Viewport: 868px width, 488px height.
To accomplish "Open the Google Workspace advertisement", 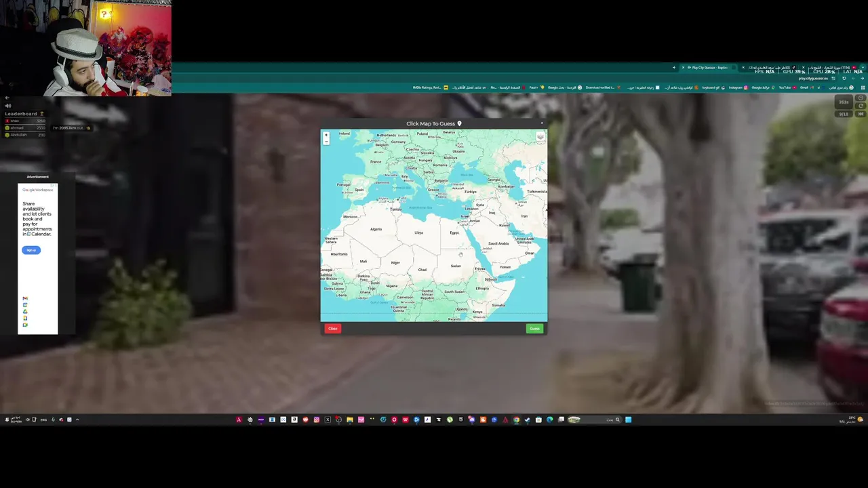I will [38, 258].
